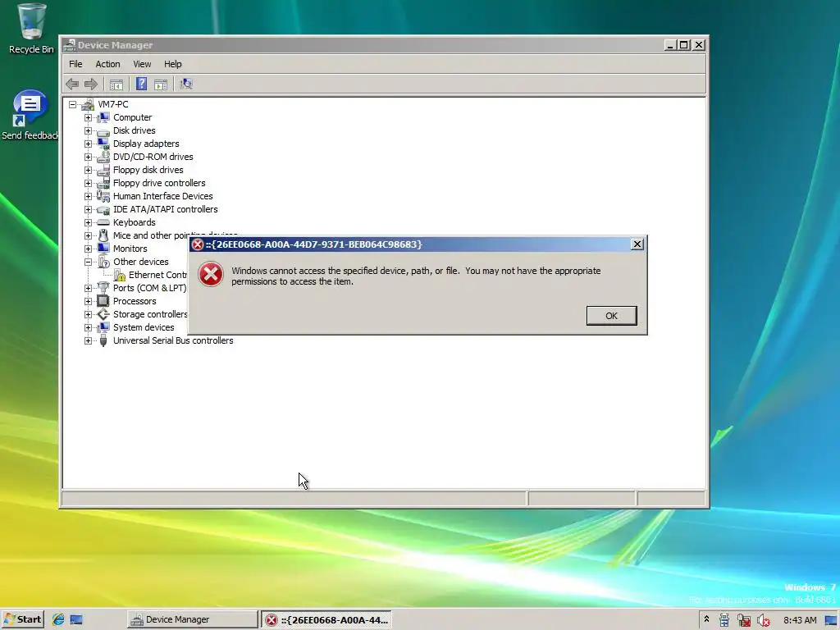Screen dimensions: 840x630
Task: Select the Computer device category icon
Action: tap(103, 117)
